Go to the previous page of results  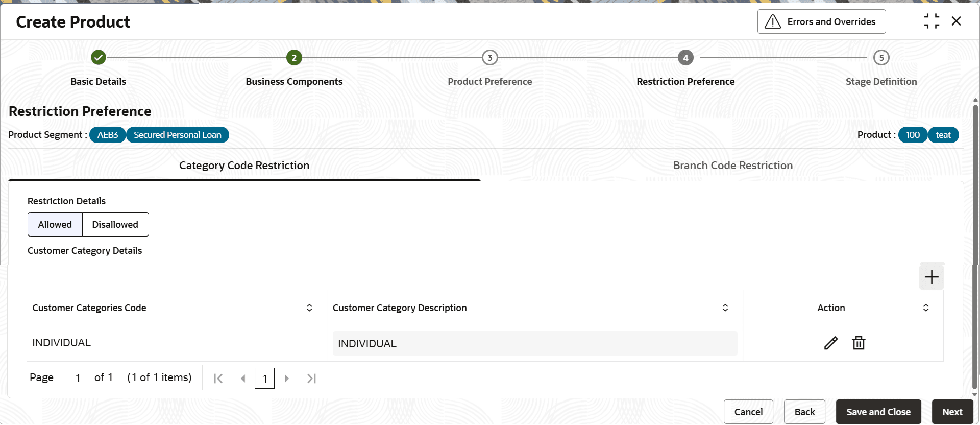pyautogui.click(x=243, y=379)
